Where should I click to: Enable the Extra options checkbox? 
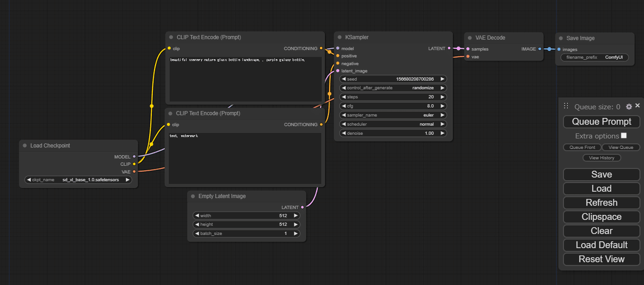pyautogui.click(x=624, y=136)
